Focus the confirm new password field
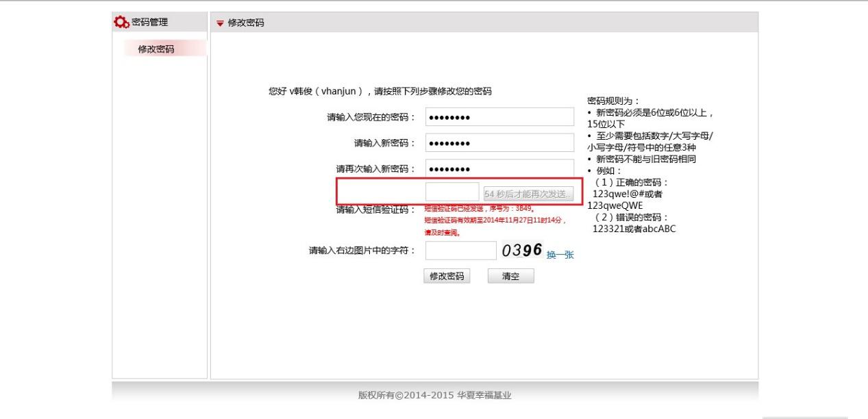 (x=499, y=169)
